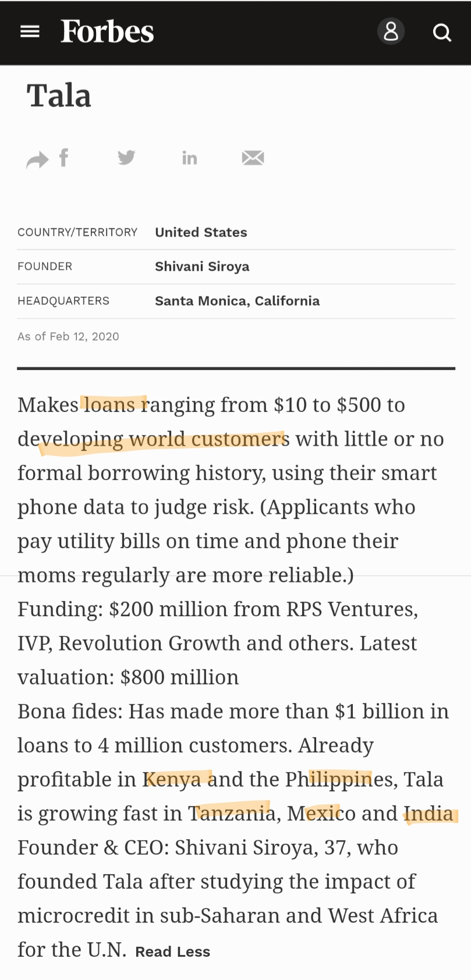Open the user account profile icon
Screen dimensions: 471x980
(x=391, y=31)
